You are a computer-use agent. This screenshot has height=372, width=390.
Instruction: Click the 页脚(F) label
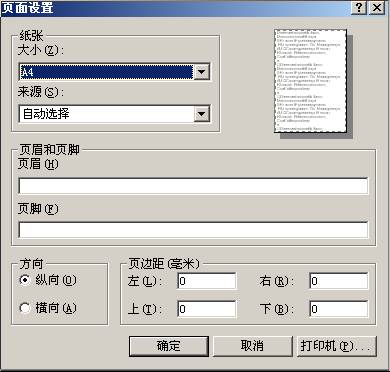pos(38,209)
